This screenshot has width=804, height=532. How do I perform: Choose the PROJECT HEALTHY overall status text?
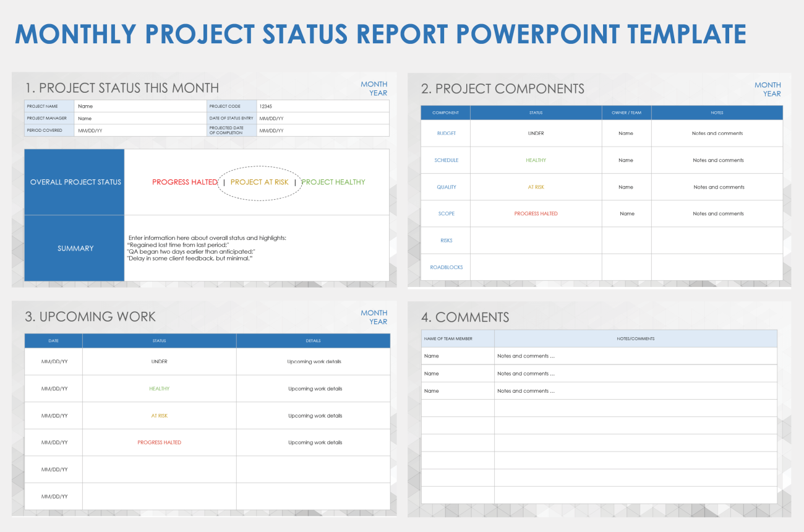pyautogui.click(x=333, y=182)
